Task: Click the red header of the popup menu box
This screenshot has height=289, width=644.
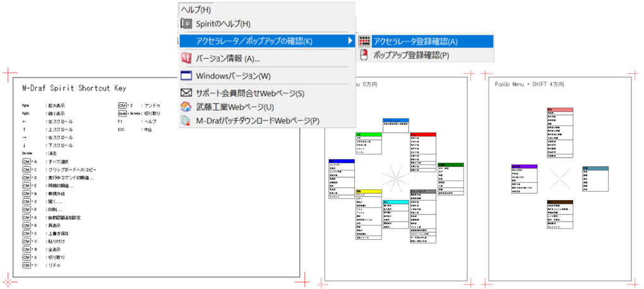Action: (x=422, y=134)
